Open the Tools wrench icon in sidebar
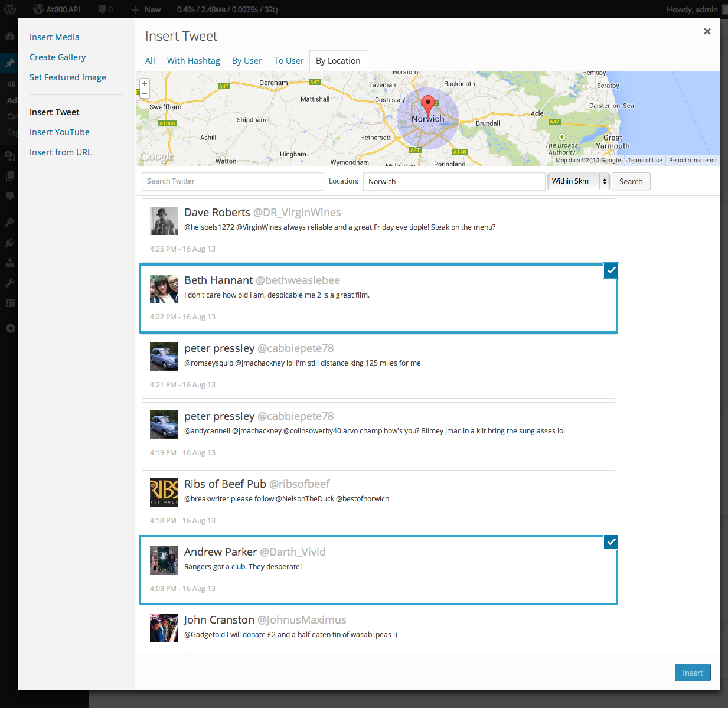The height and width of the screenshot is (708, 728). tap(10, 283)
